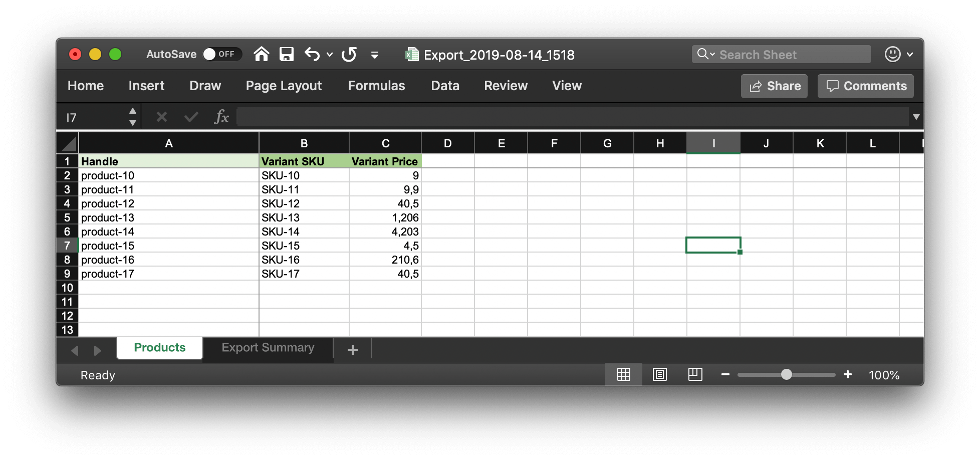Image resolution: width=980 pixels, height=460 pixels.
Task: Switch to Export Summary sheet tab
Action: (268, 348)
